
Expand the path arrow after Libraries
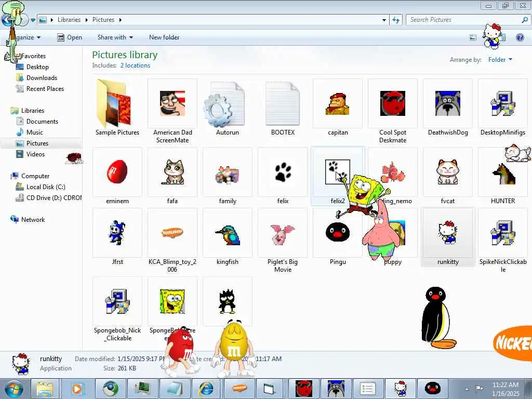(x=86, y=20)
